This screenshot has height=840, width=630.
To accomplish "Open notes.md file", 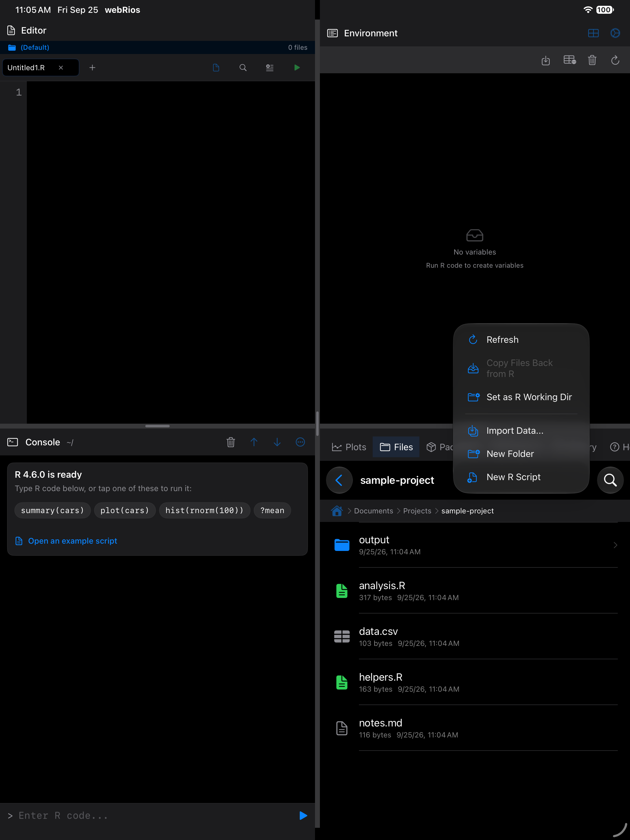I will click(x=475, y=728).
